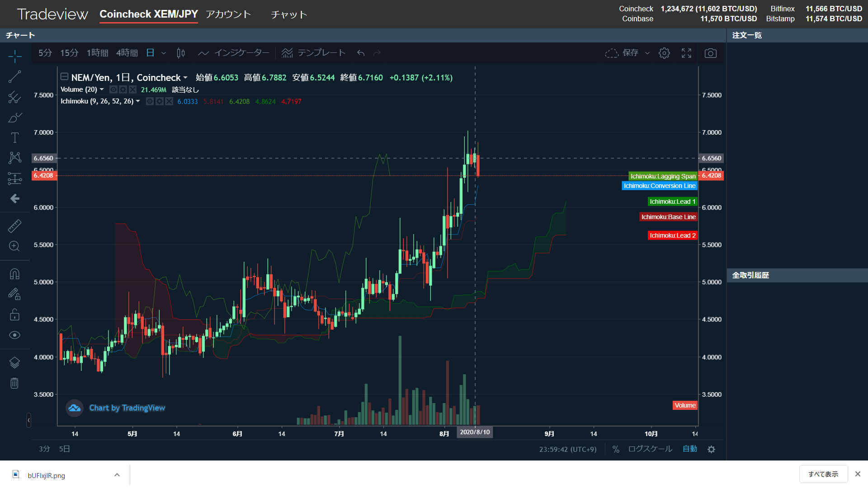Open the インジケーター indicators dialog
The width and height of the screenshot is (868, 488).
tap(234, 53)
